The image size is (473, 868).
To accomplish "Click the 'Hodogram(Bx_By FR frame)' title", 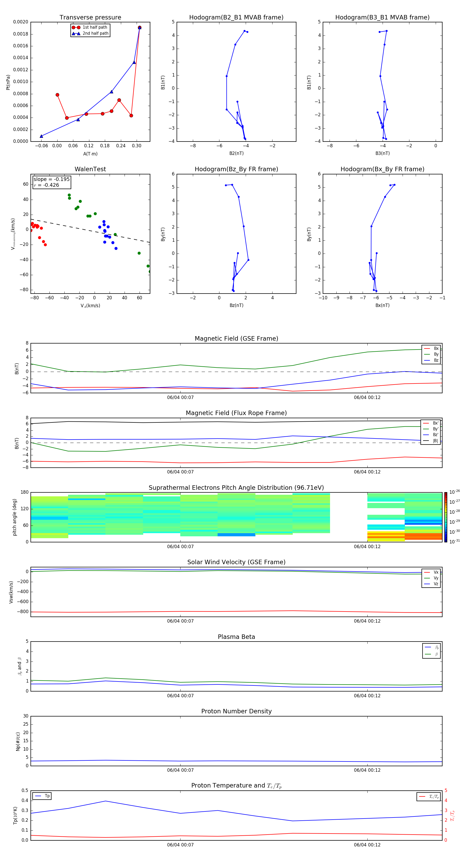I will click(x=382, y=169).
